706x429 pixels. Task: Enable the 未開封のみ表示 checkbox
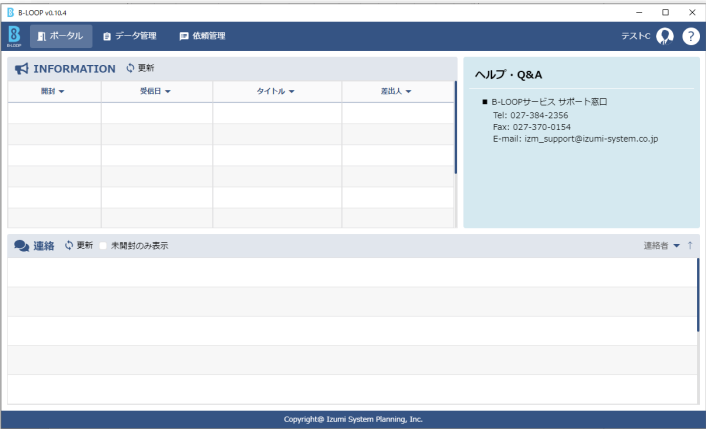103,246
